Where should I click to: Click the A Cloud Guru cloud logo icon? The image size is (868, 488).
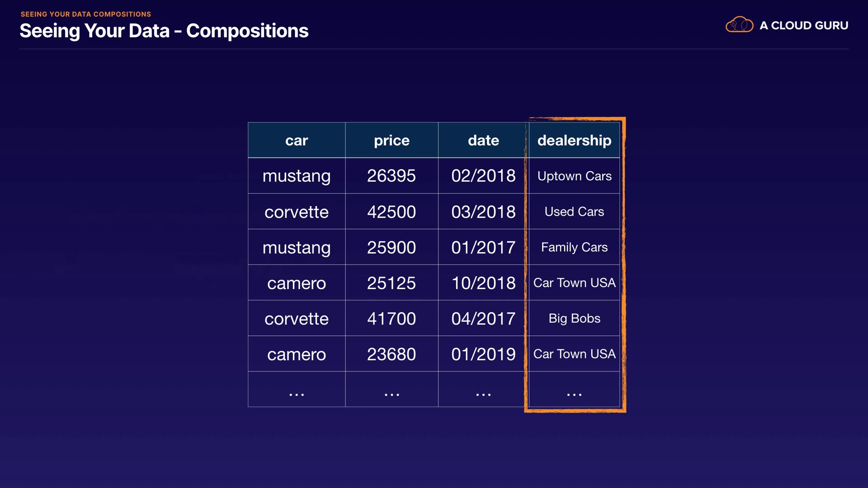739,25
